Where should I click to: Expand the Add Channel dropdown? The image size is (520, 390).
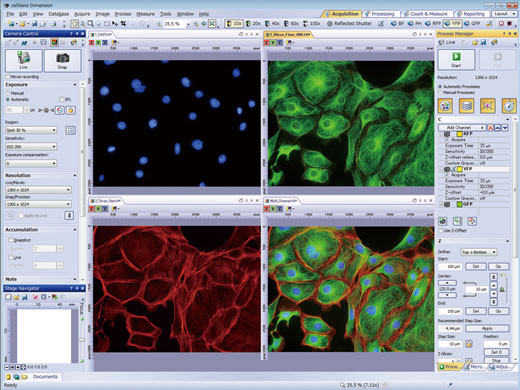462,128
